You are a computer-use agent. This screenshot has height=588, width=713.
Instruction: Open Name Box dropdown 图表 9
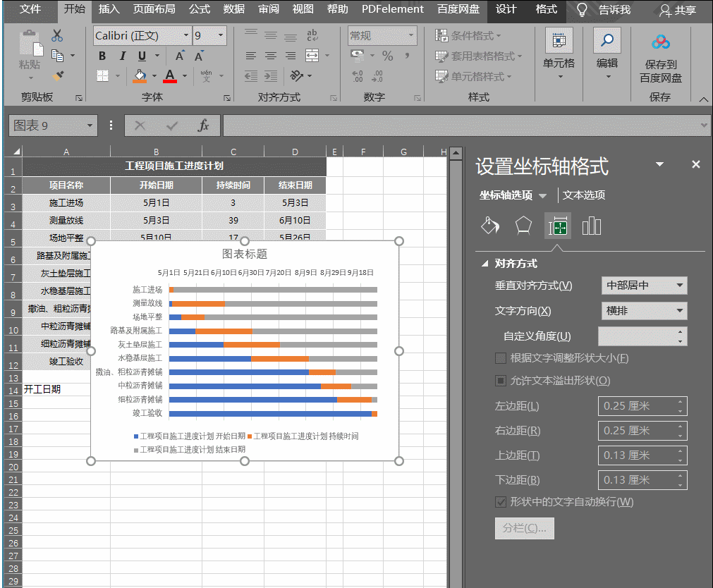pos(90,125)
